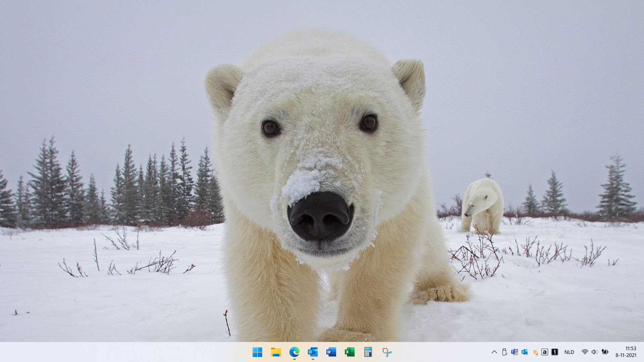Viewport: 644px width, 362px height.
Task: Open the clock and date calendar flyout
Action: click(626, 352)
